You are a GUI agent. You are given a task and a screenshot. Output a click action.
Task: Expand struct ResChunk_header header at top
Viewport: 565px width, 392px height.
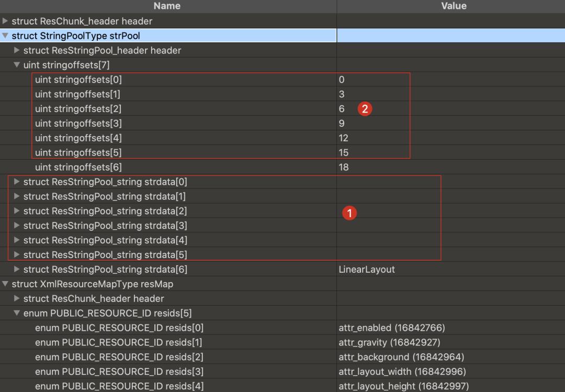[5, 21]
